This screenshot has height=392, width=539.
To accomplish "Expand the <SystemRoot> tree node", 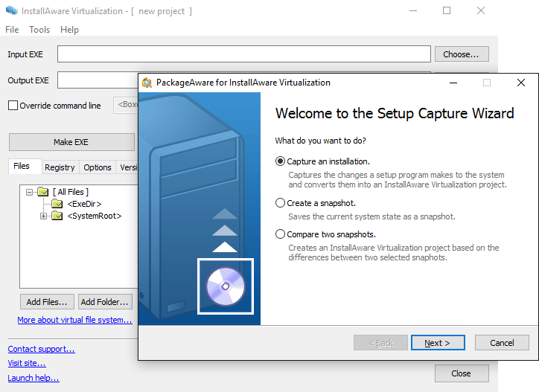I will coord(43,216).
